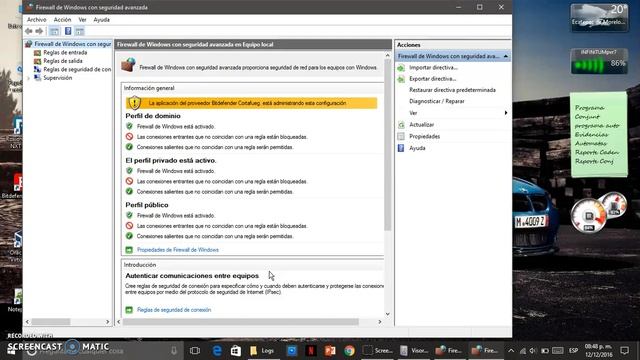Select Reglas de entrada in the tree
Screen dimensions: 640x360
click(65, 53)
